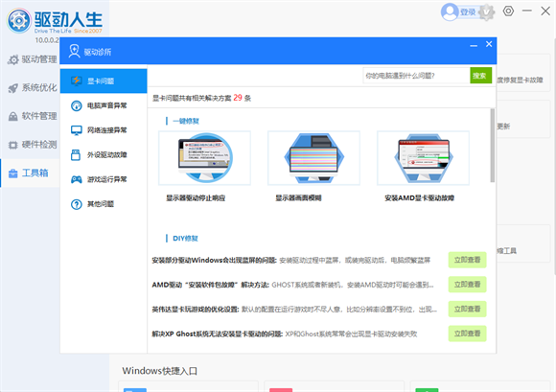Screen dimensions: 556x392
Task: Click 登录 text in main window
Action: coord(468,12)
